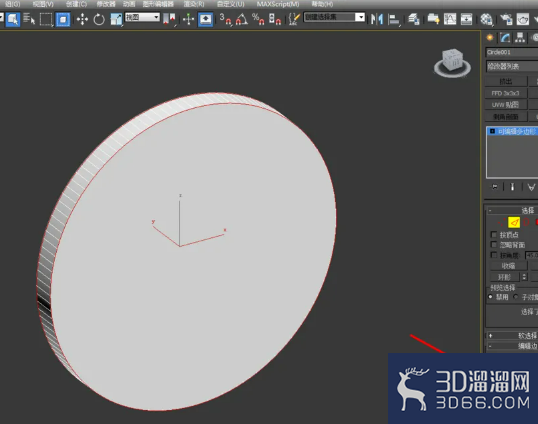Open the 图形编辑器 menu
538x424 pixels.
tap(158, 4)
